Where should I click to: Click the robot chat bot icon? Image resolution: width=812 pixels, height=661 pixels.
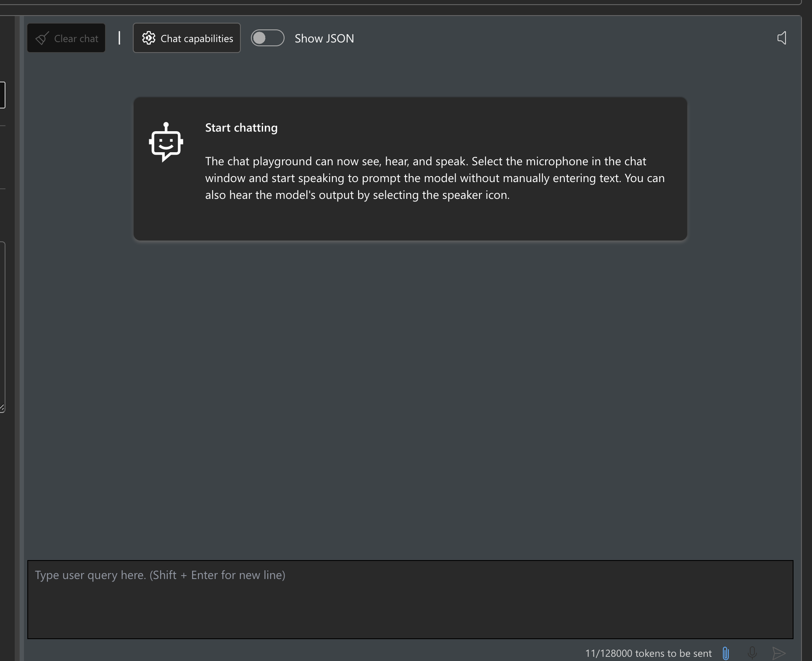point(166,143)
